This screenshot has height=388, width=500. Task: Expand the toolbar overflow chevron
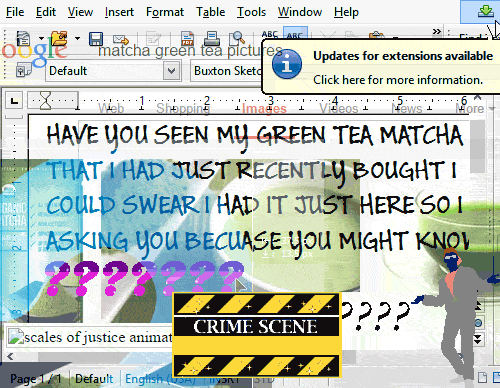[437, 32]
